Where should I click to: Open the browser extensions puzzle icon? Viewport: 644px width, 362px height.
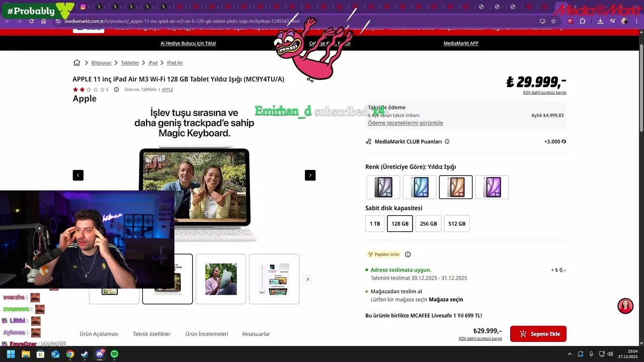click(x=583, y=21)
